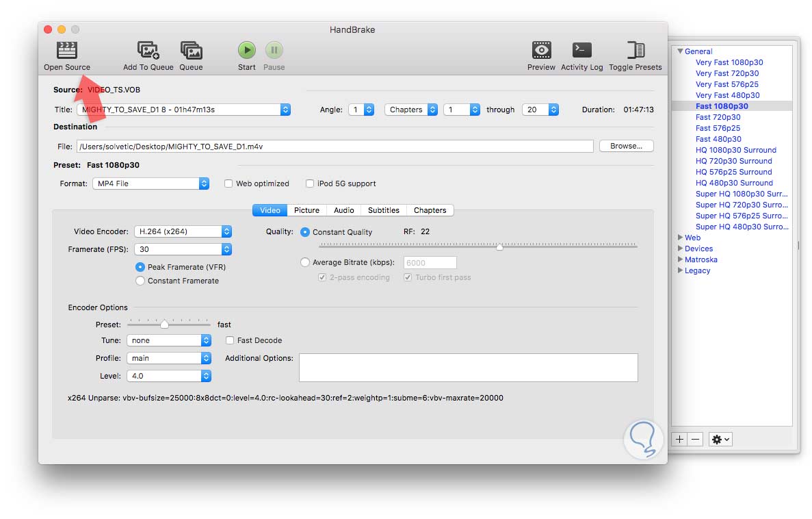Add preset with plus button
This screenshot has height=519, width=812.
coord(679,439)
